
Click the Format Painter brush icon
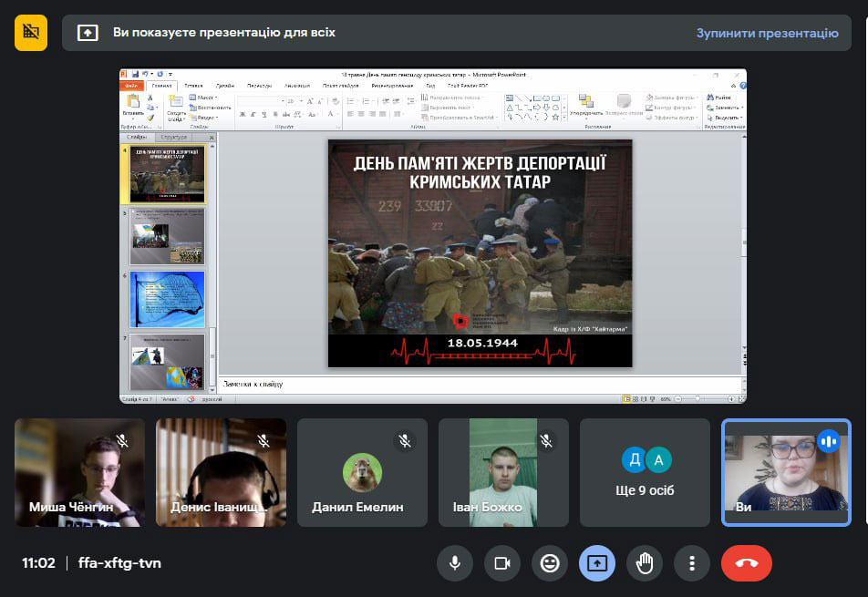(150, 118)
